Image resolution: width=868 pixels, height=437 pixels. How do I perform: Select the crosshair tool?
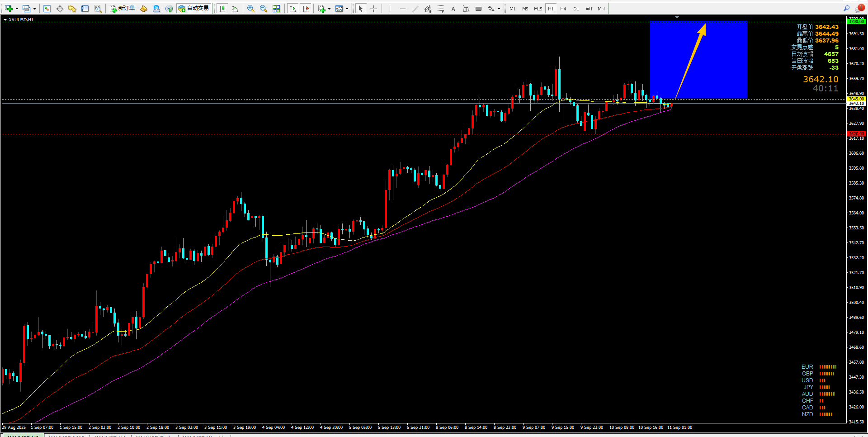click(373, 9)
